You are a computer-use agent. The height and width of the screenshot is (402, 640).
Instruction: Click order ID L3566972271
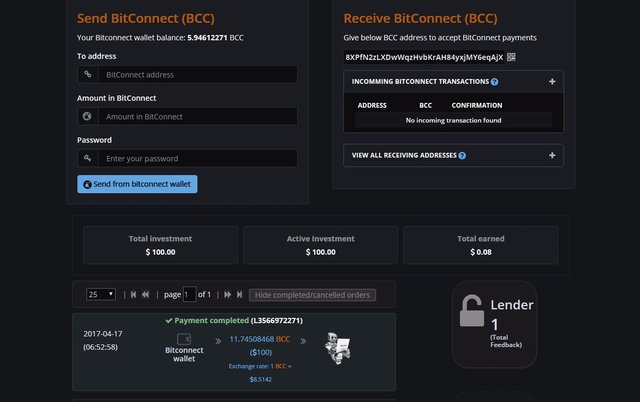click(277, 321)
